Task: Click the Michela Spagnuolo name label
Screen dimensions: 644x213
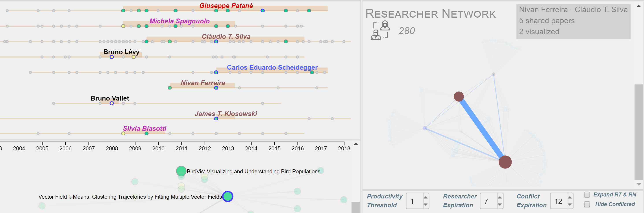Action: point(179,21)
